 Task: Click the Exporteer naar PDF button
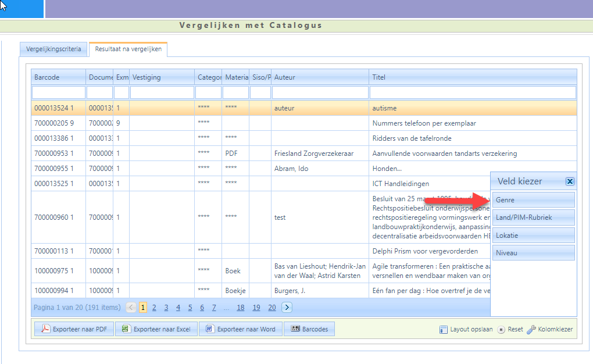pos(74,329)
